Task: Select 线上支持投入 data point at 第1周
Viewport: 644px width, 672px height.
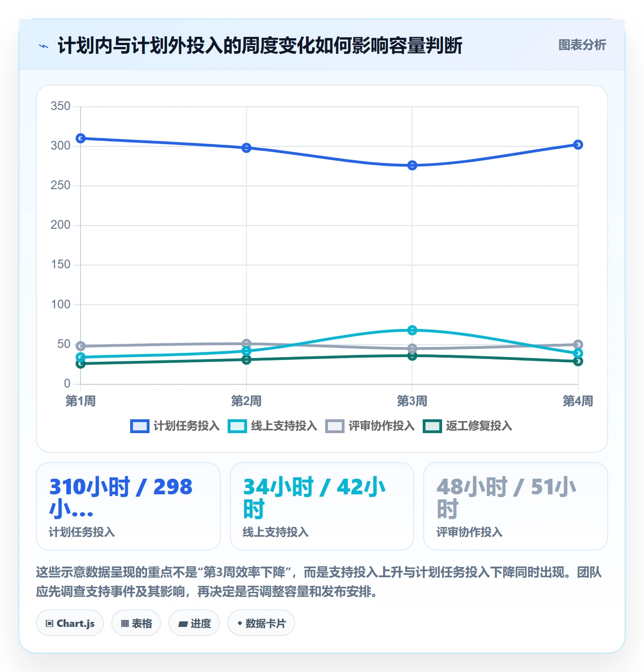Action: [80, 357]
